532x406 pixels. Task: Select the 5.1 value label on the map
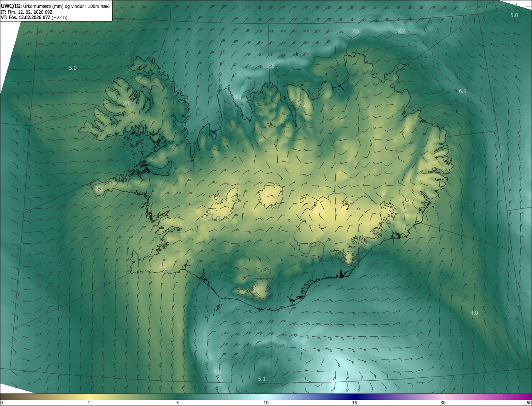(262, 379)
